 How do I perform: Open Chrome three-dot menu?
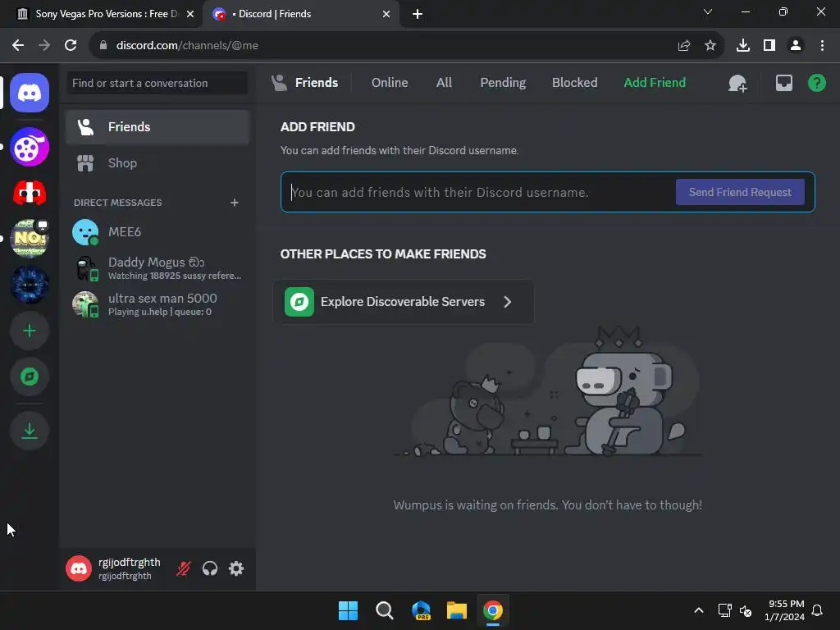pyautogui.click(x=822, y=46)
